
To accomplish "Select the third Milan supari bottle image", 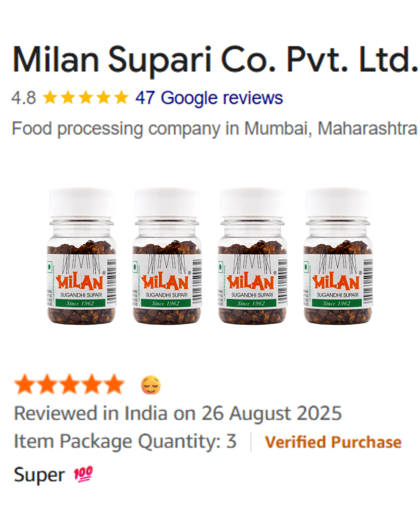I will (x=253, y=256).
